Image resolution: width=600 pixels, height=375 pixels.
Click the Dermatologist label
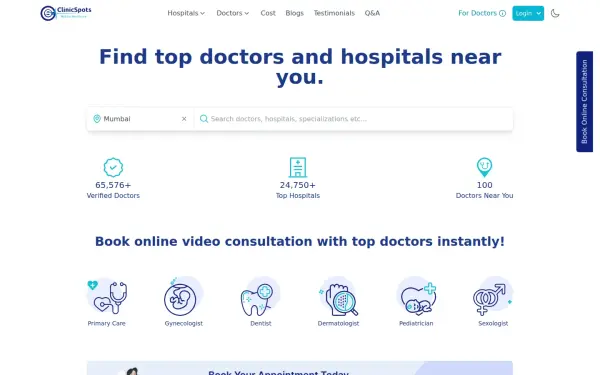[x=338, y=323]
